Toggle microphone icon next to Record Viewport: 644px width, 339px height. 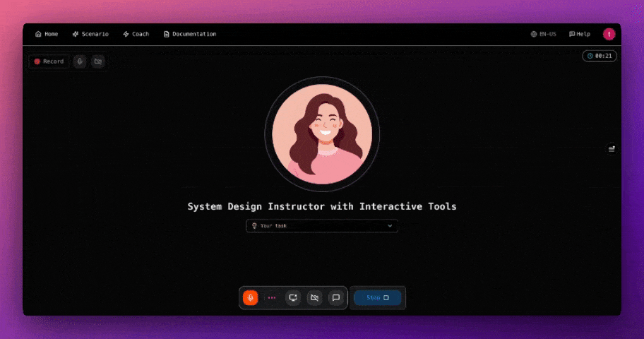80,61
